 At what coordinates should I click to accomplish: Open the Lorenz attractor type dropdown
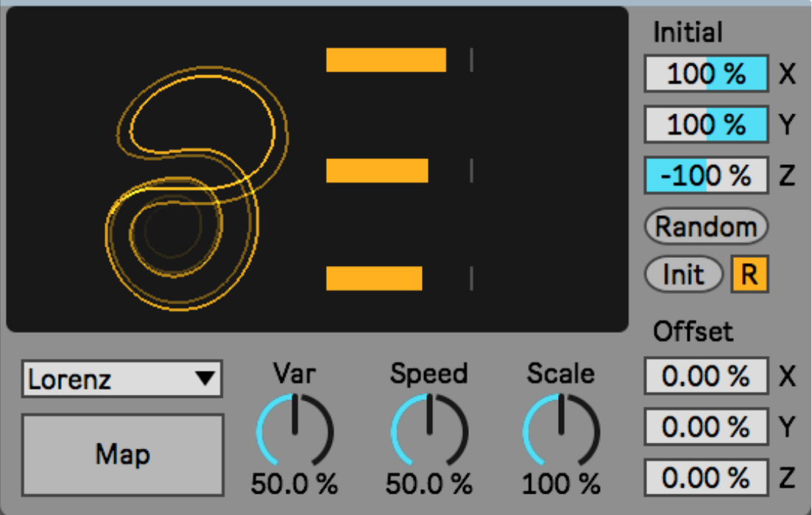[x=122, y=379]
